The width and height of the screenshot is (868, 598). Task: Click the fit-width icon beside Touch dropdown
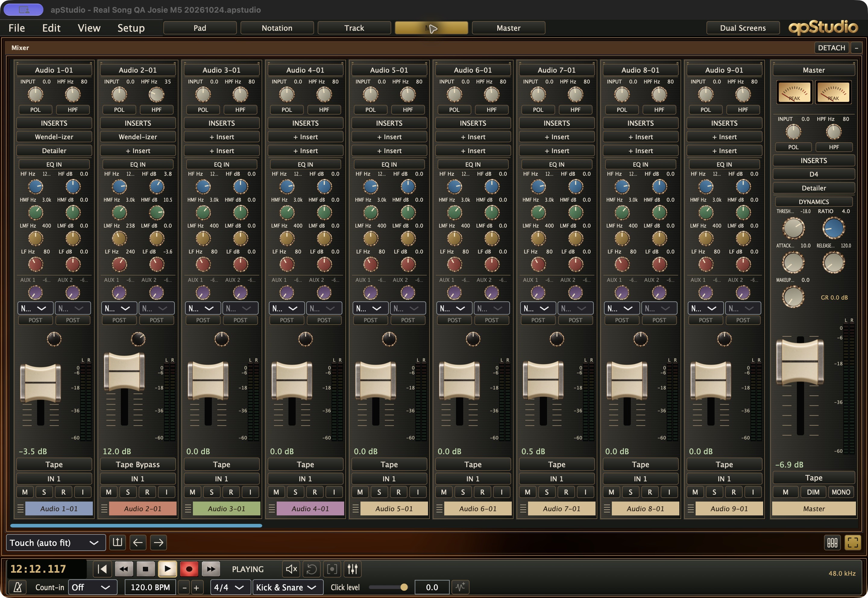117,543
